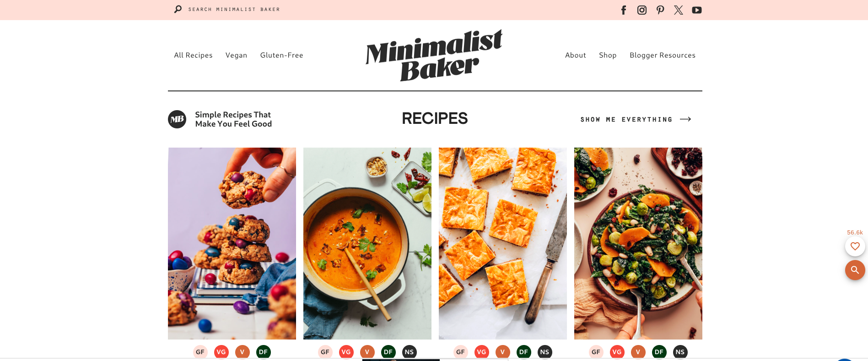Image resolution: width=868 pixels, height=361 pixels.
Task: Open the All Recipes menu
Action: pos(193,55)
